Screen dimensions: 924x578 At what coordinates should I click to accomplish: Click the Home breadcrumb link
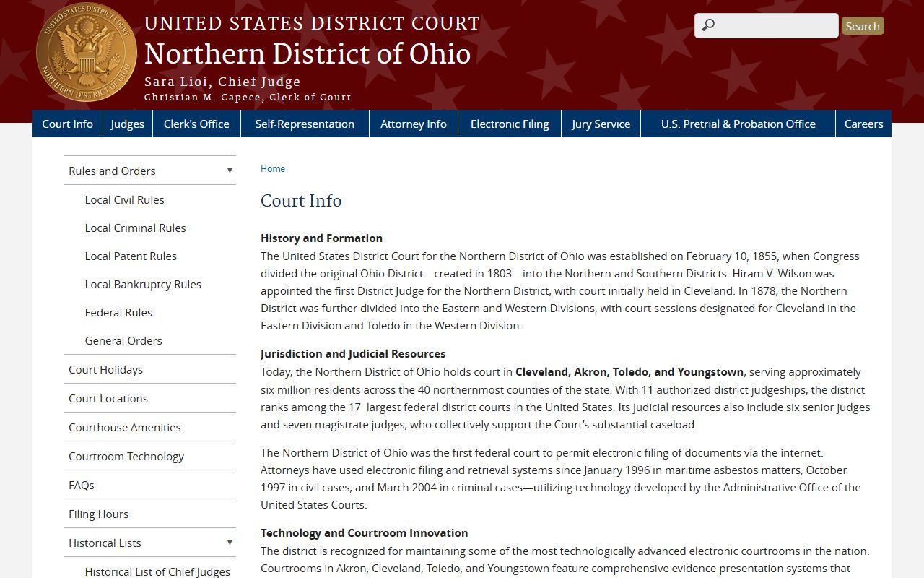point(273,168)
